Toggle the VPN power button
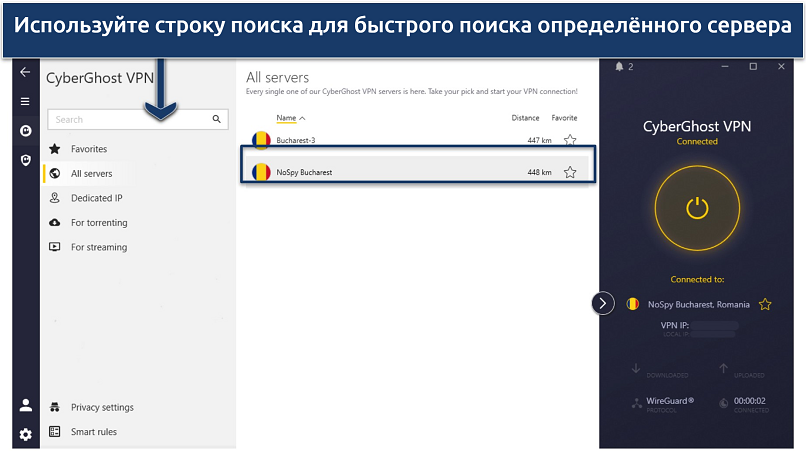 click(x=697, y=209)
